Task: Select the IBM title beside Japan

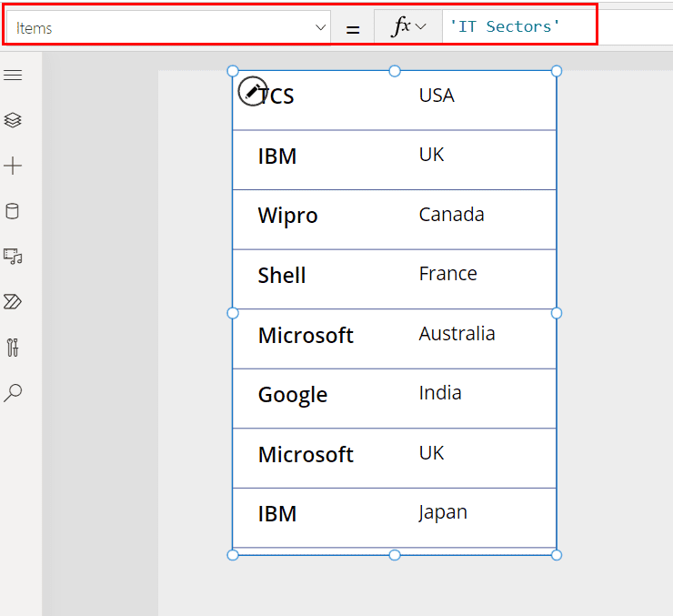Action: pos(277,514)
